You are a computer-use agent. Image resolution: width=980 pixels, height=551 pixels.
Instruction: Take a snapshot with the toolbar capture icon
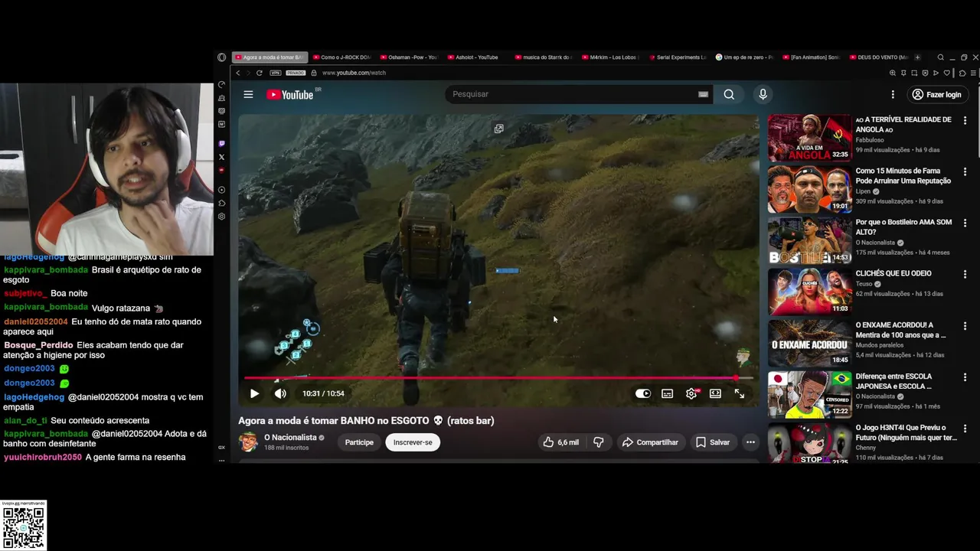[x=914, y=73]
